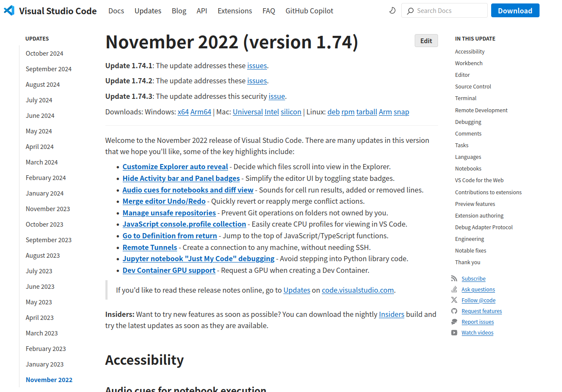Screen dimensions: 562x392
Task: Click the Edit button beside the title
Action: 426,41
